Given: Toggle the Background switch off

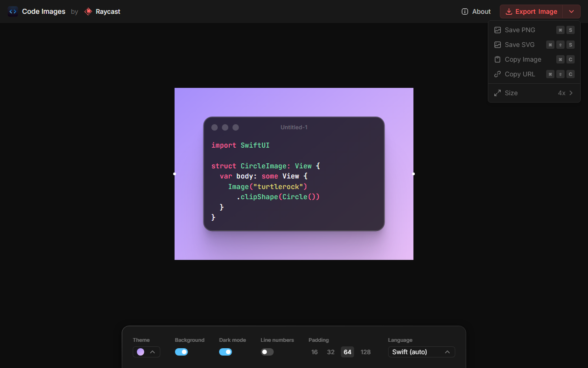Looking at the screenshot, I should click(181, 352).
